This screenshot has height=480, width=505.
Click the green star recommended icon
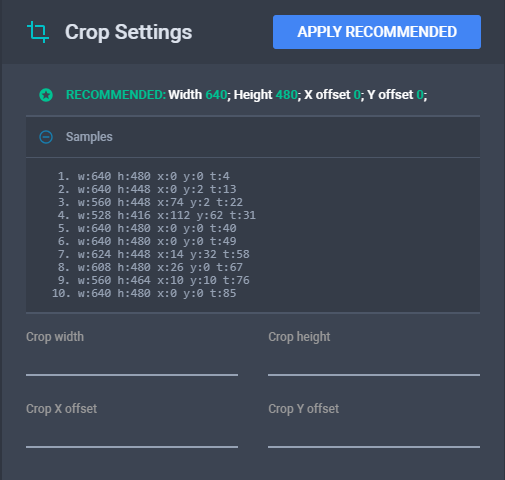[x=46, y=95]
